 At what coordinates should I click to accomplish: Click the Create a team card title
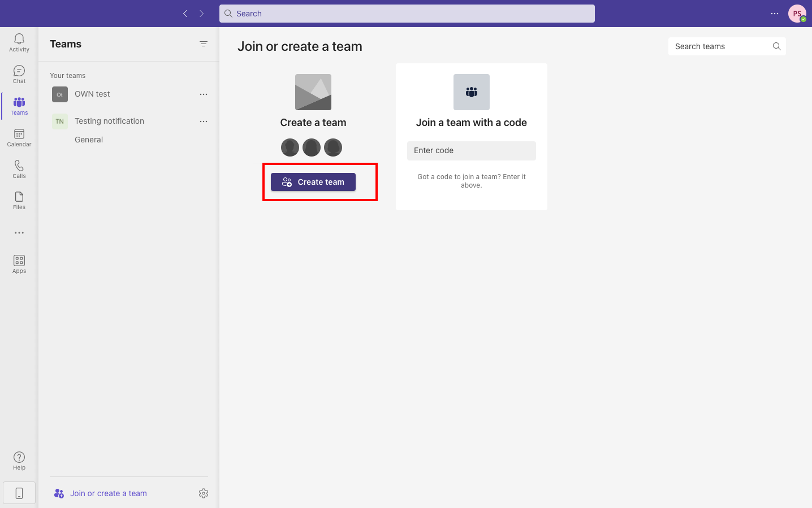313,123
